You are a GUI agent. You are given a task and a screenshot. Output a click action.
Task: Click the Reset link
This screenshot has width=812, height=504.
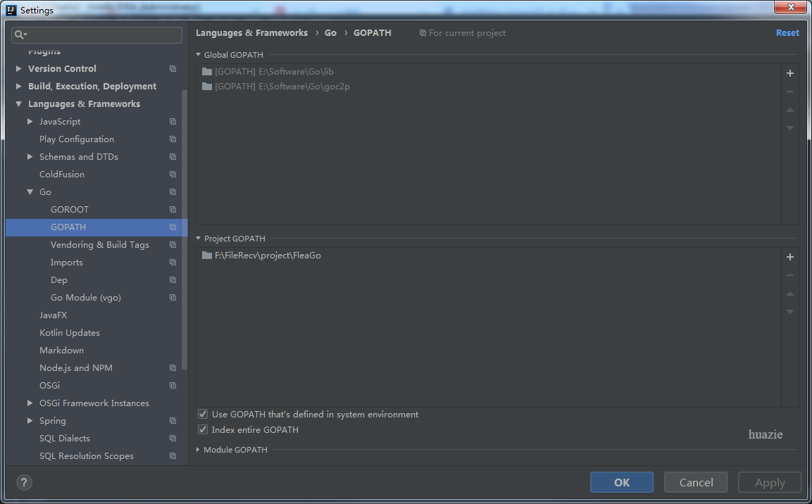pos(787,32)
